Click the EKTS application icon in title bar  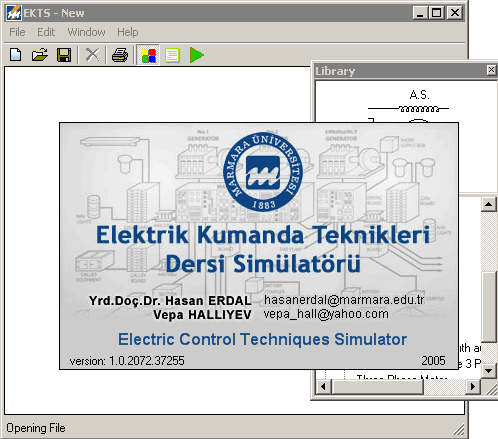pyautogui.click(x=14, y=13)
